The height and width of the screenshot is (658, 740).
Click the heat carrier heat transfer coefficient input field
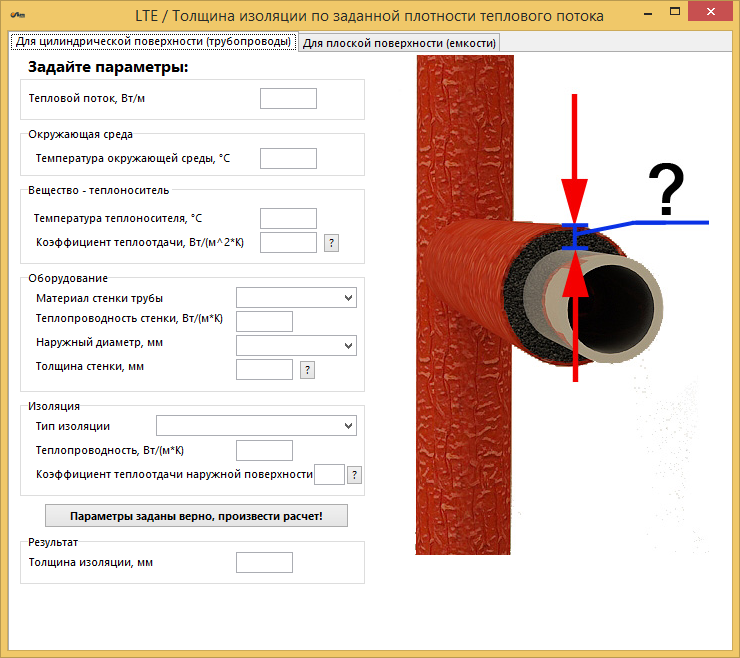[x=288, y=242]
